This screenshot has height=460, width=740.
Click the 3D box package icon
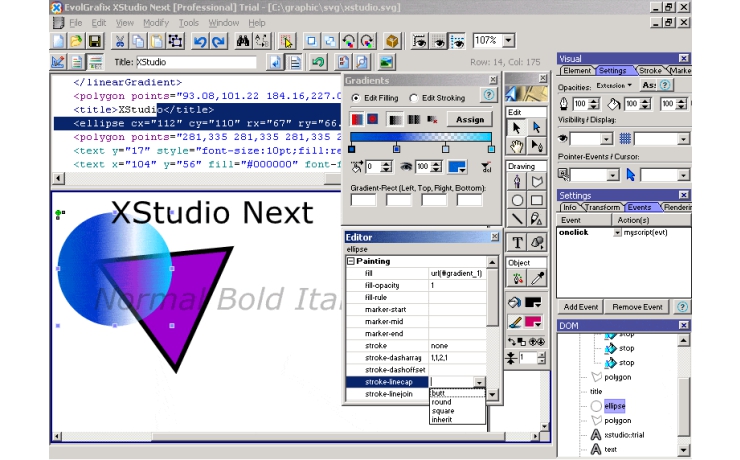point(392,41)
